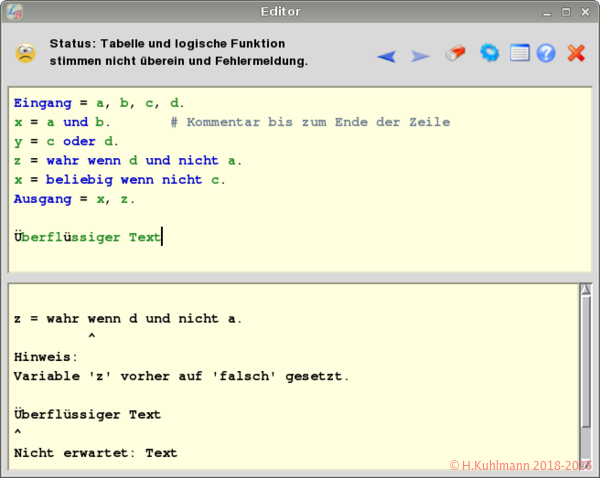The image size is (600, 478).
Task: Click the blue forward arrow icon
Action: click(420, 56)
